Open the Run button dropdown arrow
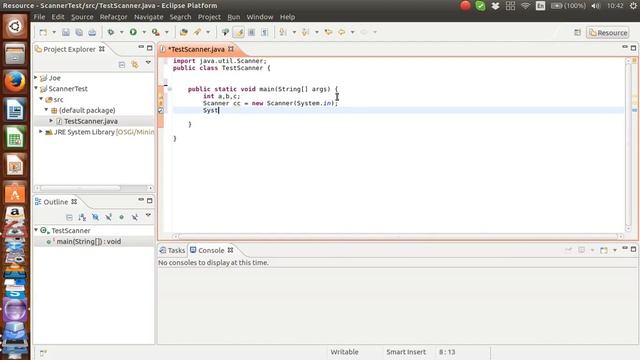Viewport: 640px width, 360px height. [x=144, y=32]
